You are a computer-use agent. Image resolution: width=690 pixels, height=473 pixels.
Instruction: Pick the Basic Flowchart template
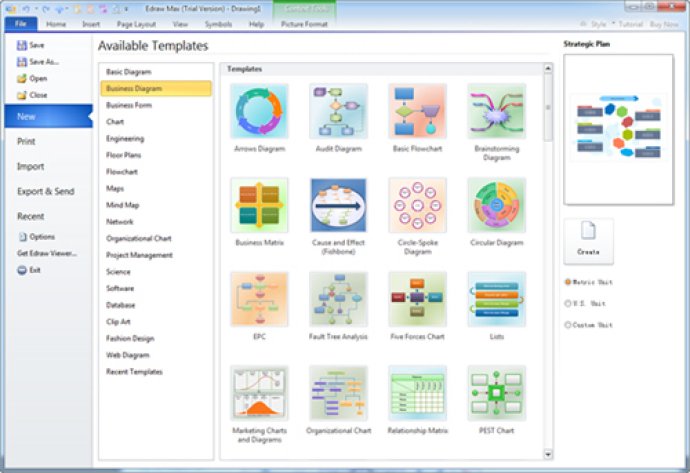pos(417,118)
